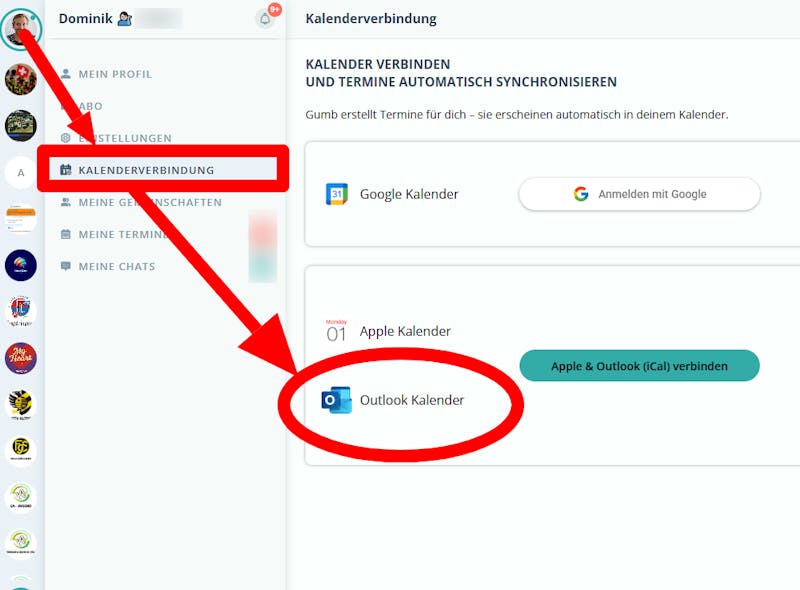Click the Google Kalender icon
This screenshot has width=800, height=590.
coord(337,194)
